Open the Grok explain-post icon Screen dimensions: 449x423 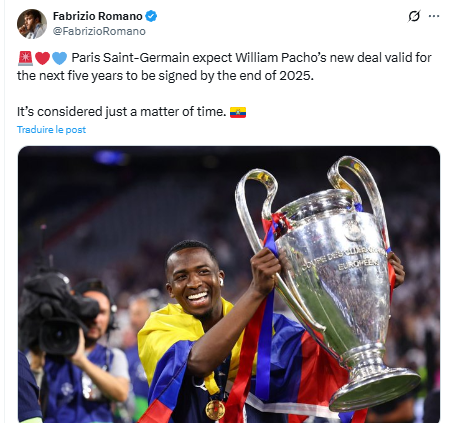coord(414,16)
